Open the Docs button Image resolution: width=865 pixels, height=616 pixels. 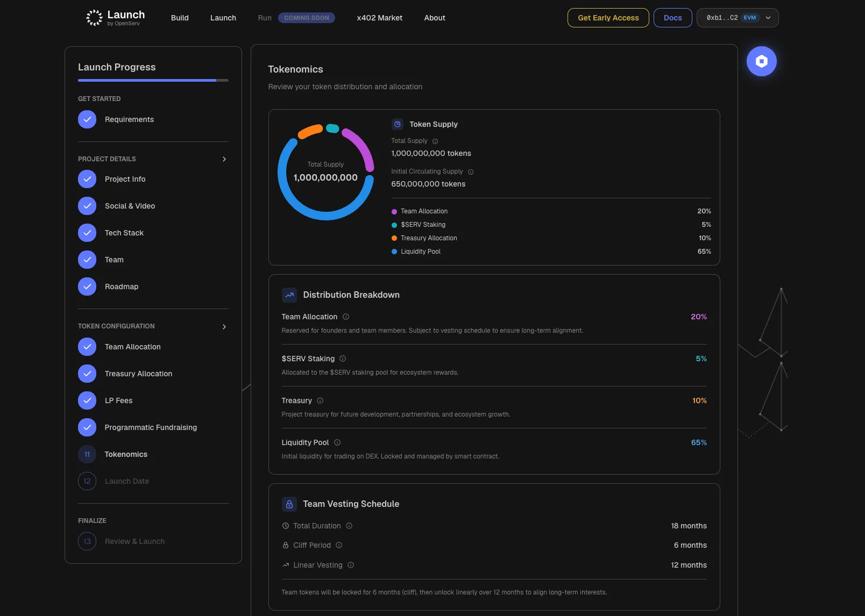672,18
